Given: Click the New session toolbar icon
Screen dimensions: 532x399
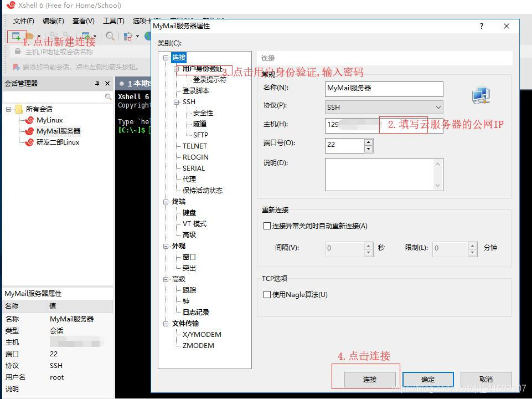Looking at the screenshot, I should (16, 36).
